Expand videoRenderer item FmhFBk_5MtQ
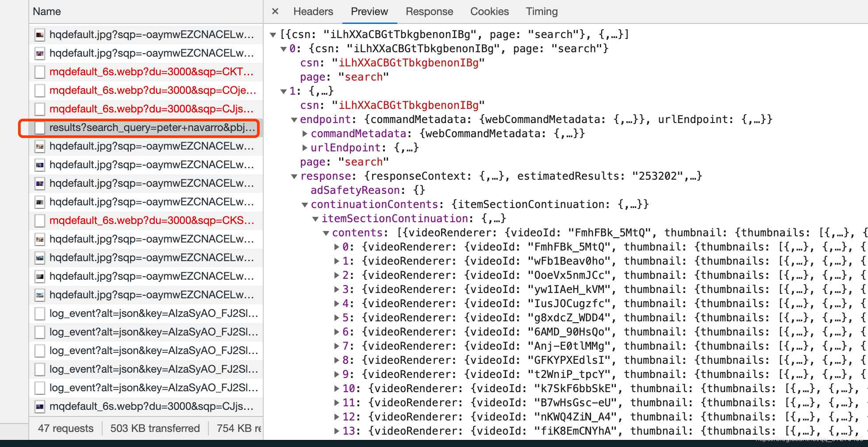Image resolution: width=868 pixels, height=447 pixels. click(337, 247)
